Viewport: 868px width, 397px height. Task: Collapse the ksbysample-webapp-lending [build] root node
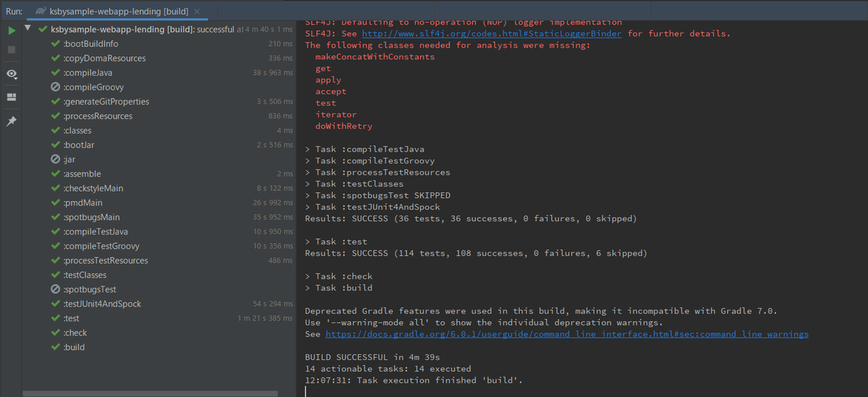tap(27, 29)
